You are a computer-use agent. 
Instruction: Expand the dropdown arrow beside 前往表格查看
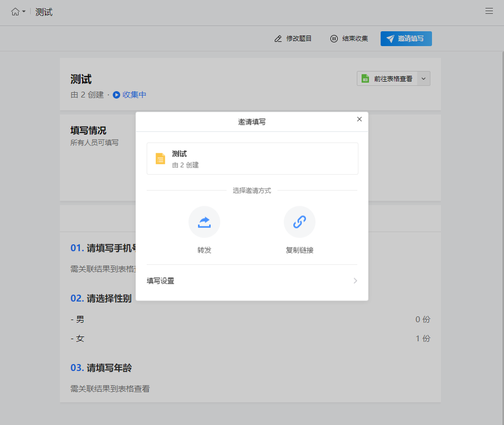(x=424, y=78)
